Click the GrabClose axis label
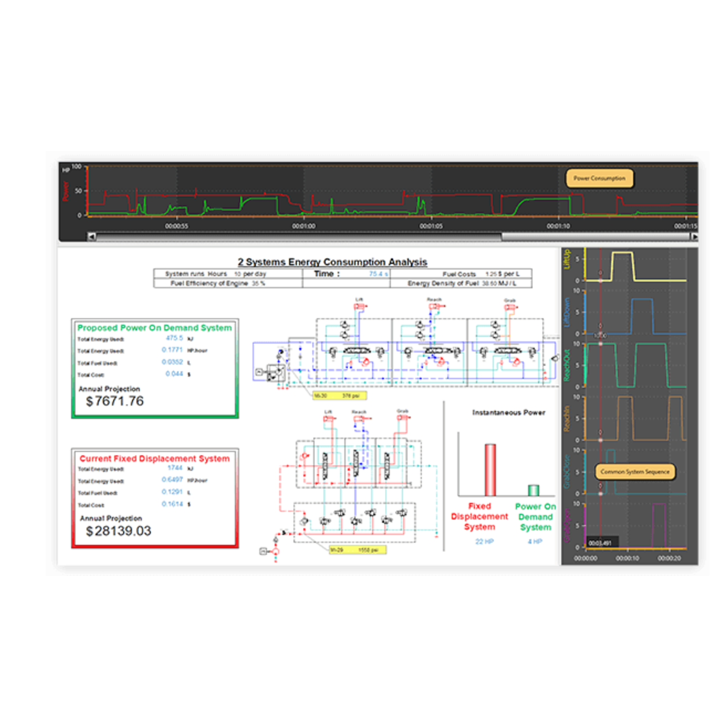Image resolution: width=728 pixels, height=728 pixels. coord(566,472)
